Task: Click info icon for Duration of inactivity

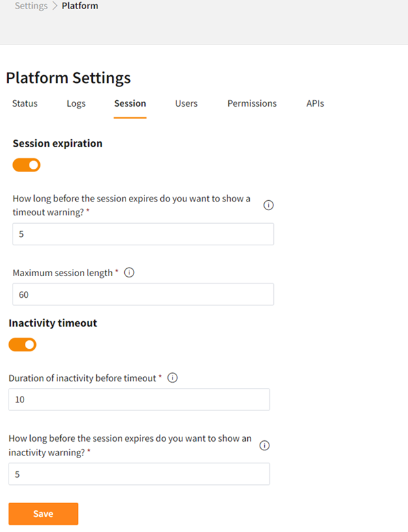Action: click(173, 378)
